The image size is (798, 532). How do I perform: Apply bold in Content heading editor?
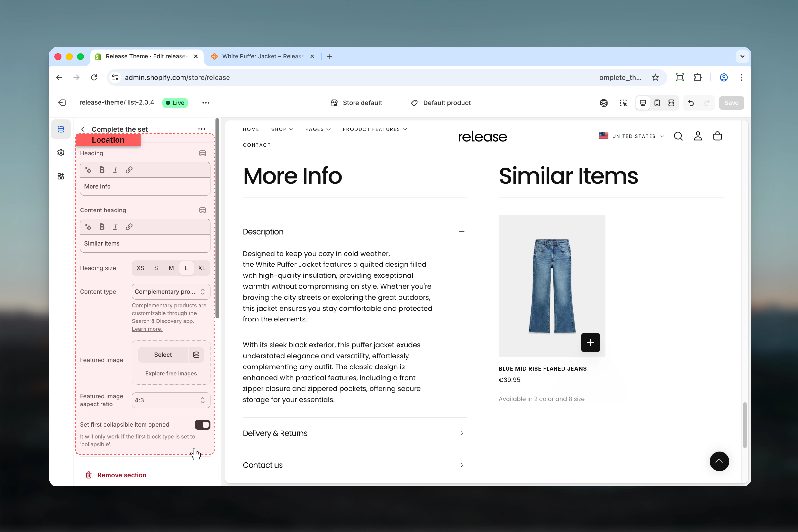102,227
